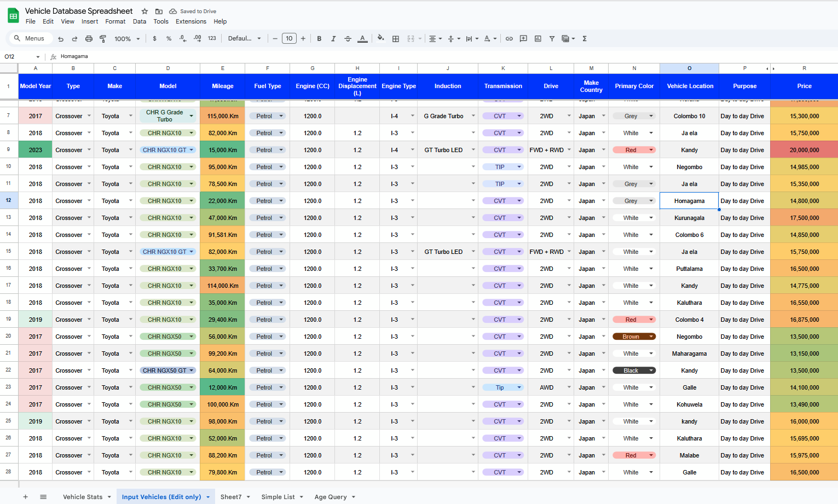The width and height of the screenshot is (838, 504).
Task: Insert a chart
Action: click(538, 39)
